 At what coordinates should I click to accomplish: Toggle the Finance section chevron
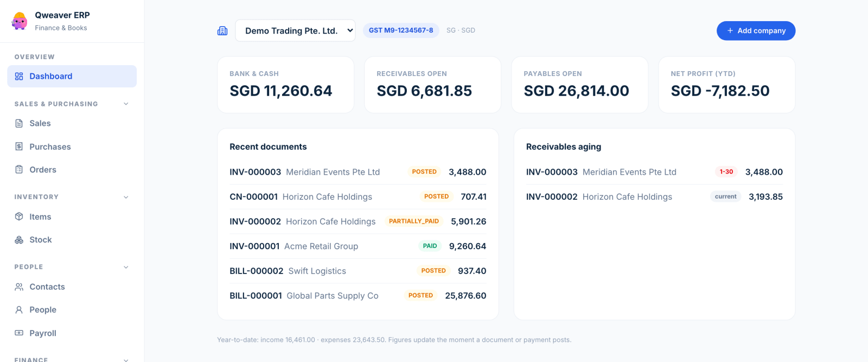126,359
